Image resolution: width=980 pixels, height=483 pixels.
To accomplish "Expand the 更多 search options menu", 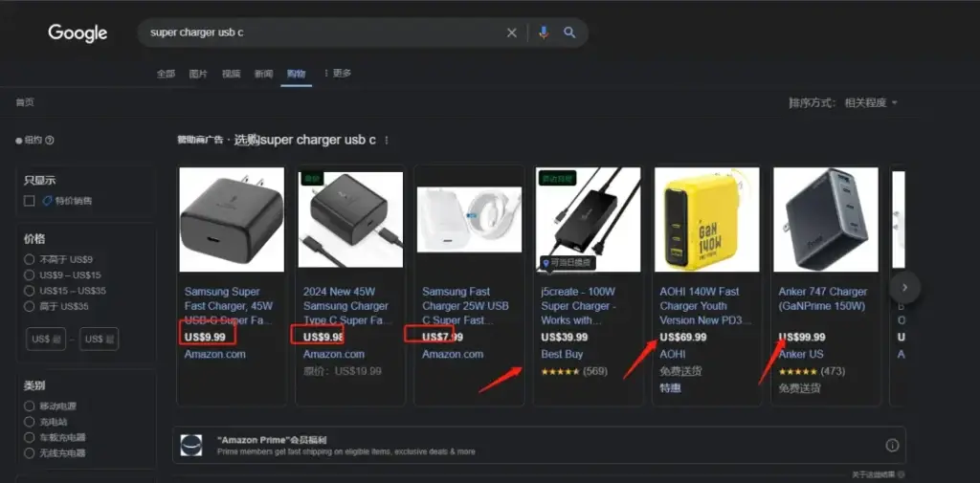I will (x=338, y=73).
